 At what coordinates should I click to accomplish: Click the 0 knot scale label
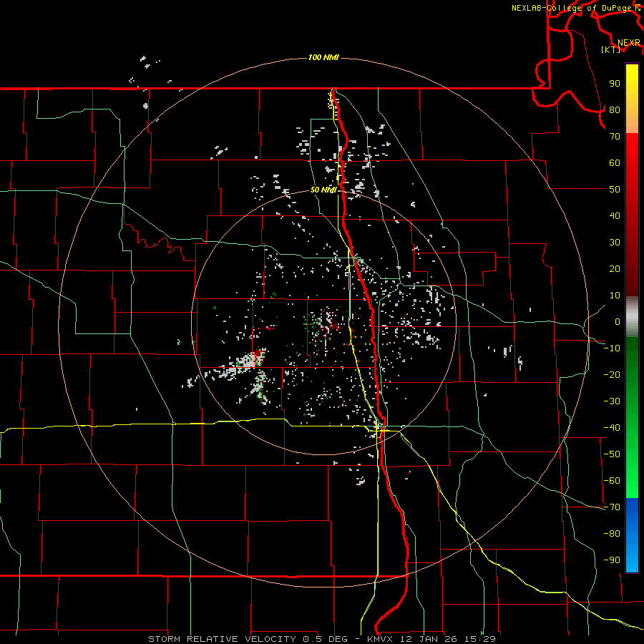coord(618,322)
